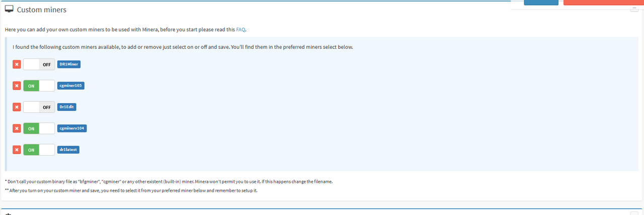Click the dr1latest label badge

[68, 150]
